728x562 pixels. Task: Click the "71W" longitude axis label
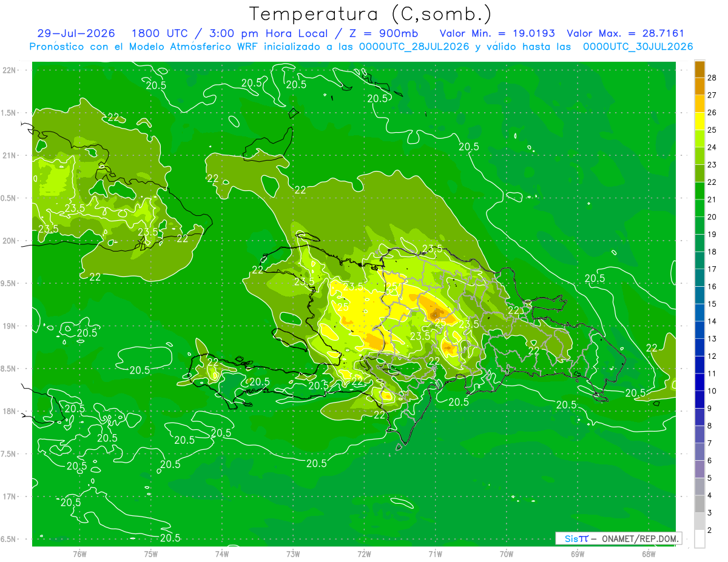click(435, 554)
